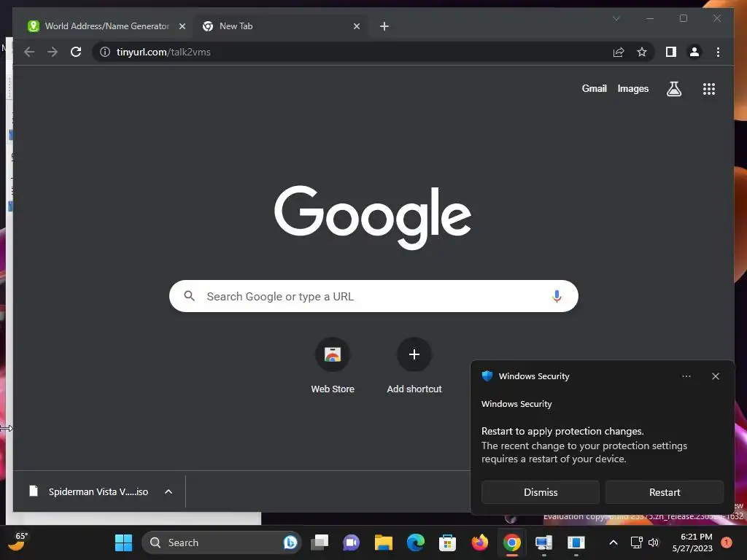Share this page icon in address bar
The width and height of the screenshot is (747, 560).
click(619, 52)
